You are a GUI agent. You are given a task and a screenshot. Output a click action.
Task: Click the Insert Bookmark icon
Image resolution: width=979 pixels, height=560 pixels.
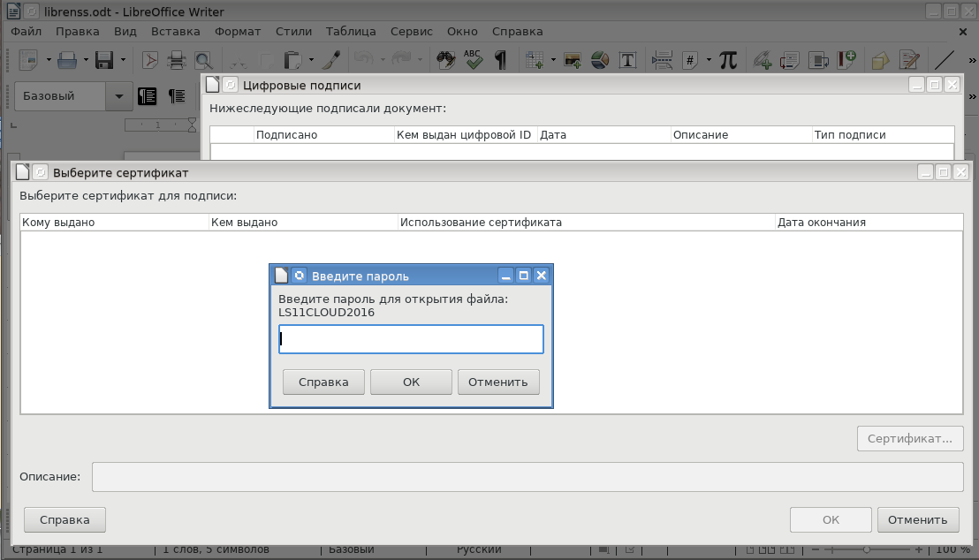pos(846,60)
